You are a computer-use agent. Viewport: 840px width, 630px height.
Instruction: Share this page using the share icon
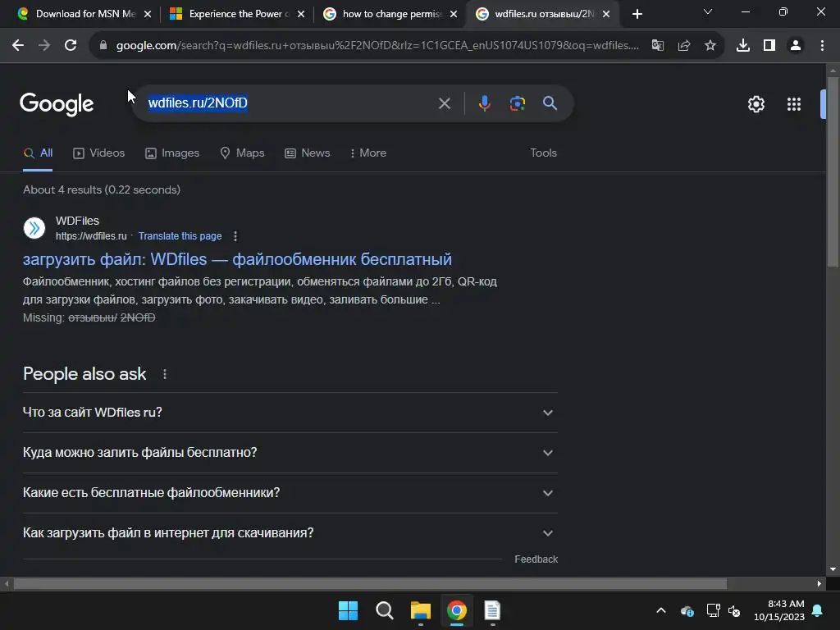click(683, 46)
